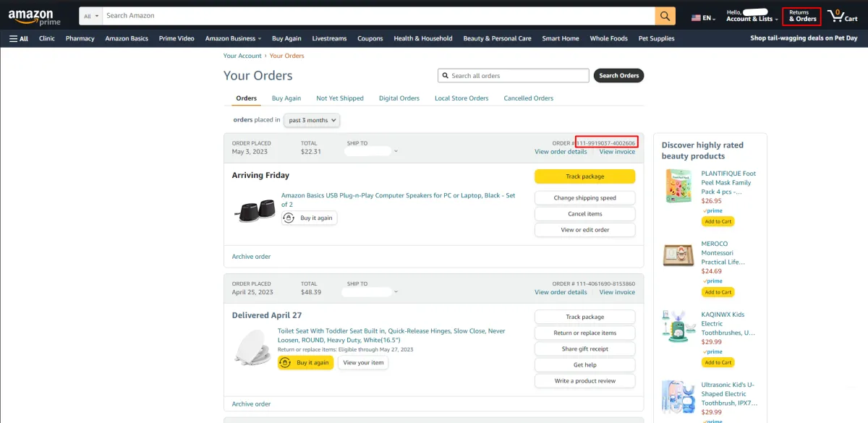
Task: Click Cancel items button
Action: point(584,214)
